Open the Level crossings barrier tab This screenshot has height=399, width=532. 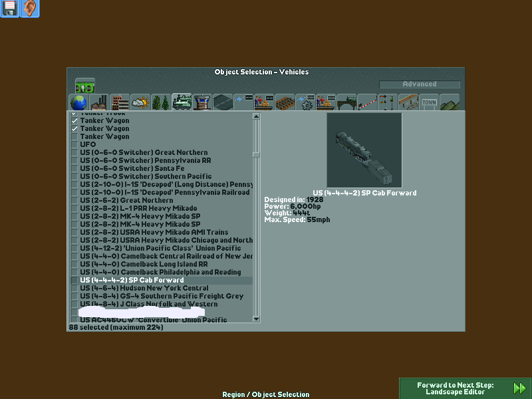pos(368,102)
